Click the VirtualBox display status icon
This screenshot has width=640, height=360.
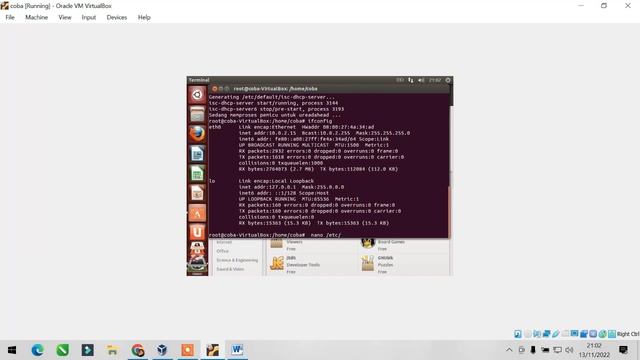coord(574,334)
